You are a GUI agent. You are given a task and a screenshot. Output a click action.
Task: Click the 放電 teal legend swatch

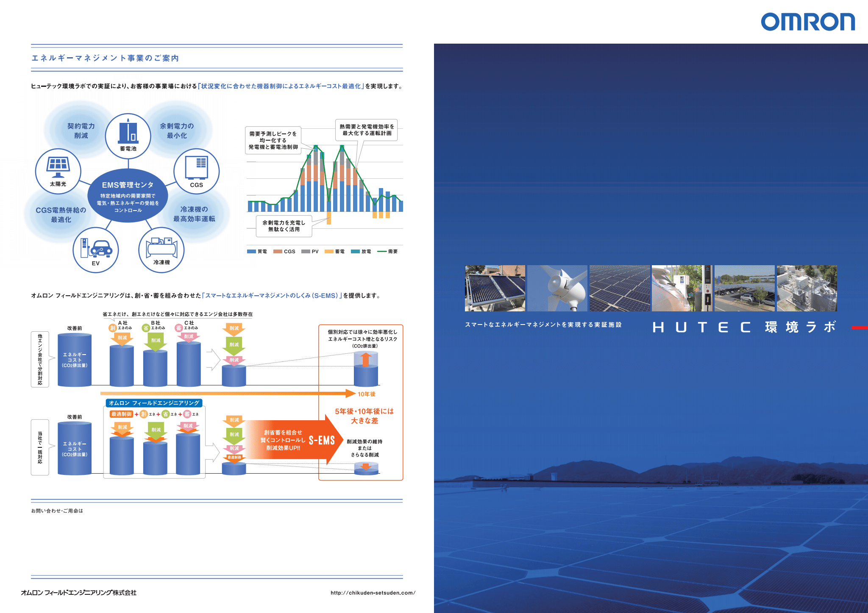click(x=355, y=252)
